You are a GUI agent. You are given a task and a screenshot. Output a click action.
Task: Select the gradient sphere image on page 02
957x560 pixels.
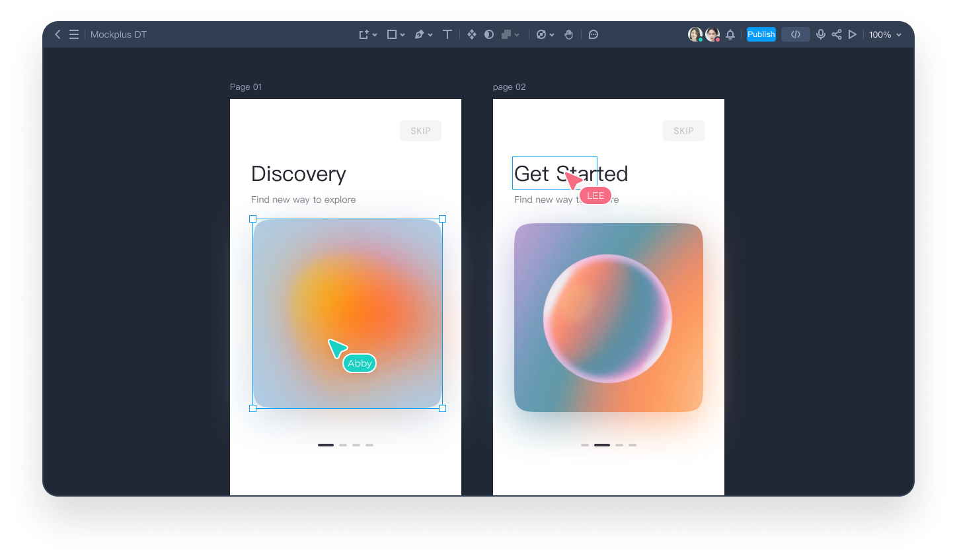(608, 318)
